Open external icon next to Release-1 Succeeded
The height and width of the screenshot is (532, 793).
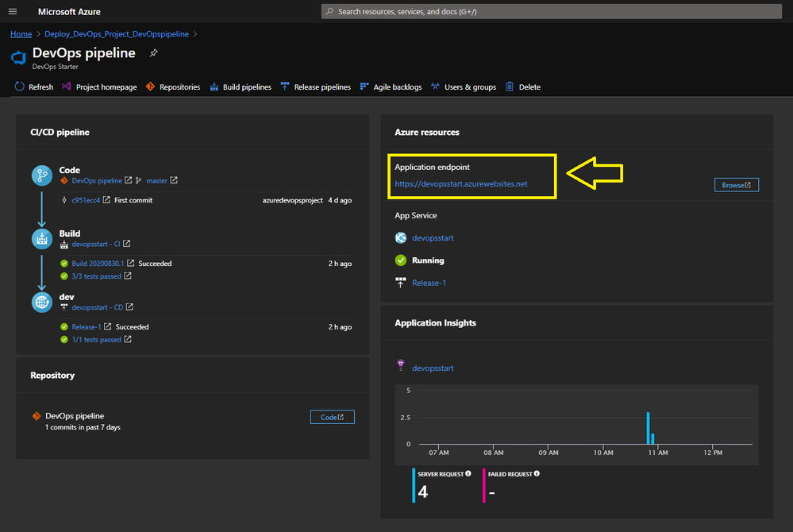point(108,326)
